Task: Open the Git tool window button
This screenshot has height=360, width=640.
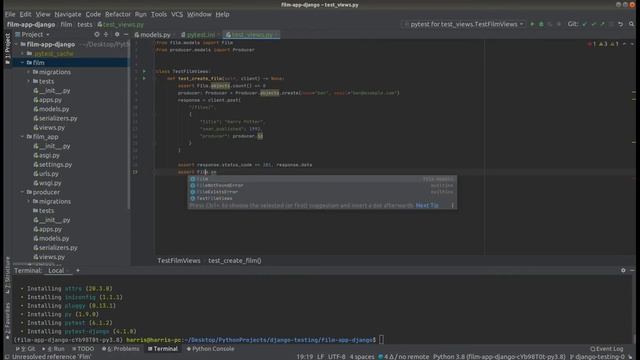Action: click(x=25, y=349)
